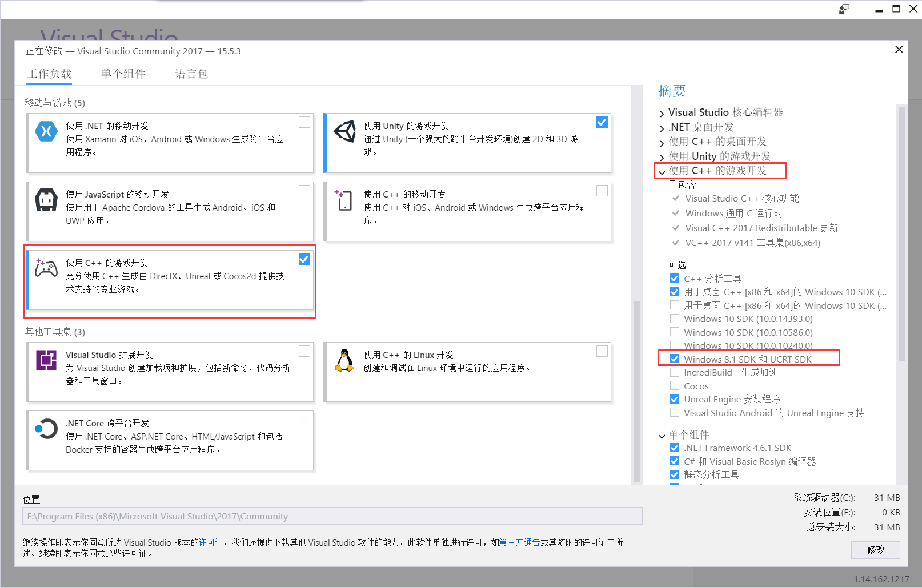Uncheck C# 和 Visual Basic Roslyn 编译器
This screenshot has height=588, width=922.
[x=675, y=461]
